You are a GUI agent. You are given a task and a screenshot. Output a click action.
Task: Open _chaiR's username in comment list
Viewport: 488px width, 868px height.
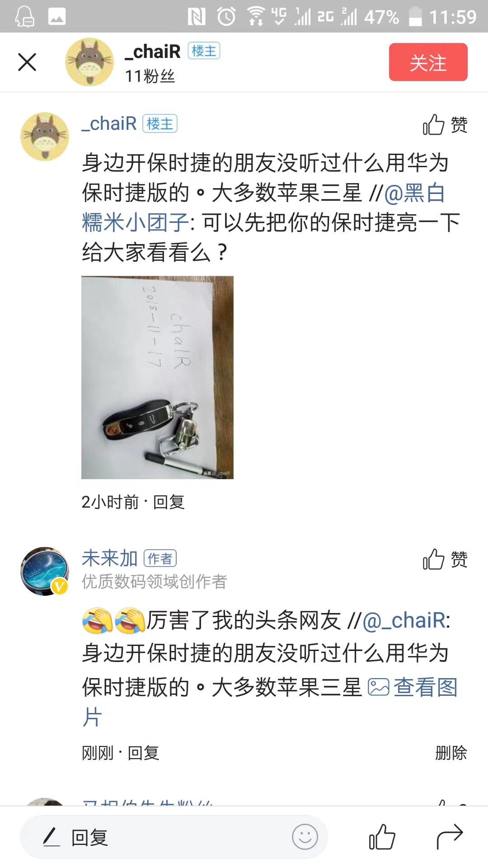tap(109, 123)
